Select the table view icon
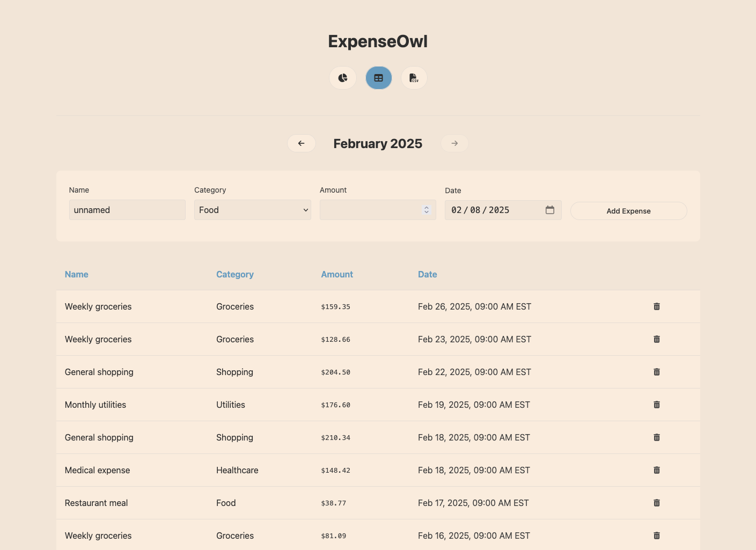The width and height of the screenshot is (756, 550). pos(379,78)
